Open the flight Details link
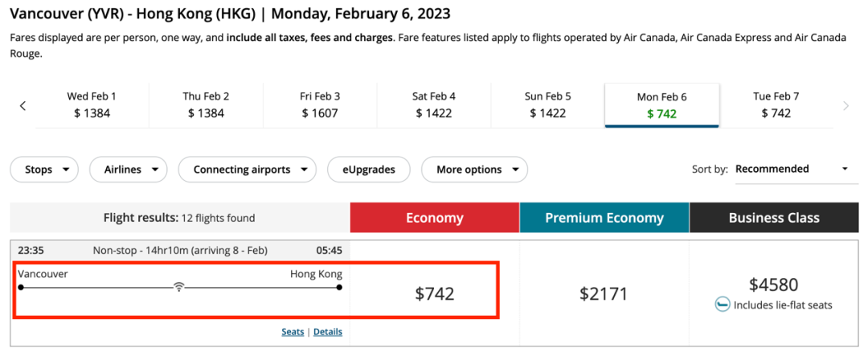Viewport: 868px width, 352px height. click(x=328, y=332)
